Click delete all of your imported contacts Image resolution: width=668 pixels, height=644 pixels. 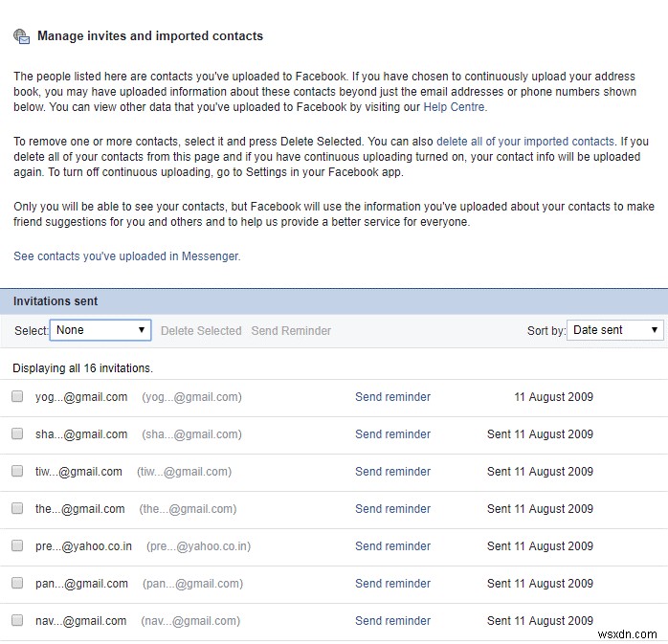(525, 142)
